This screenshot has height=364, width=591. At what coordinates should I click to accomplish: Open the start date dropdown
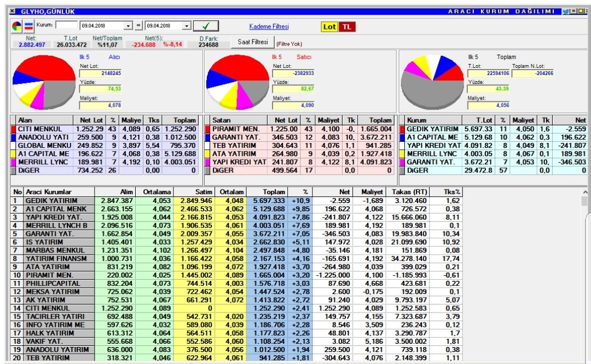click(129, 26)
